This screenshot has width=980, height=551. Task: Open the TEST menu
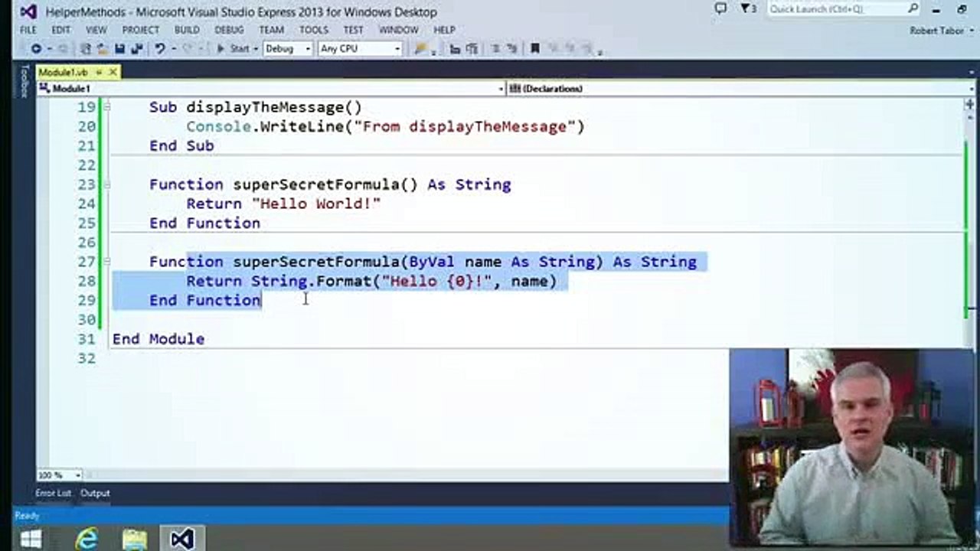pyautogui.click(x=353, y=30)
